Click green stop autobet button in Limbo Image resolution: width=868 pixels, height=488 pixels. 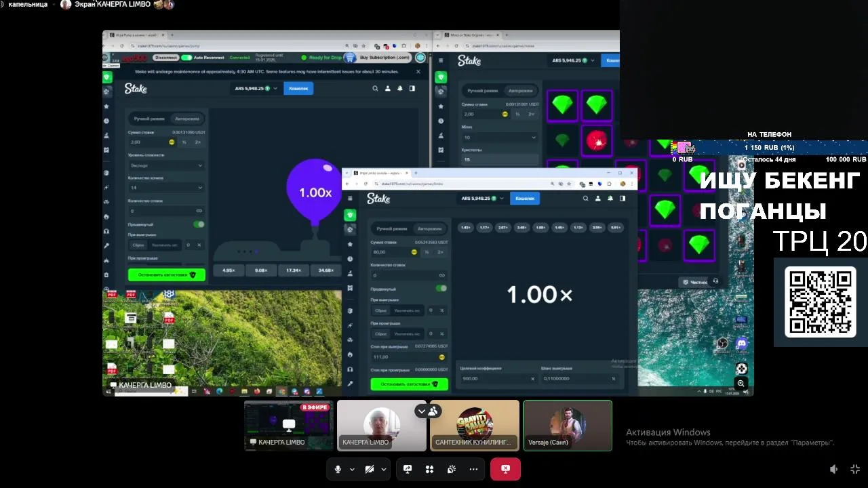(409, 384)
